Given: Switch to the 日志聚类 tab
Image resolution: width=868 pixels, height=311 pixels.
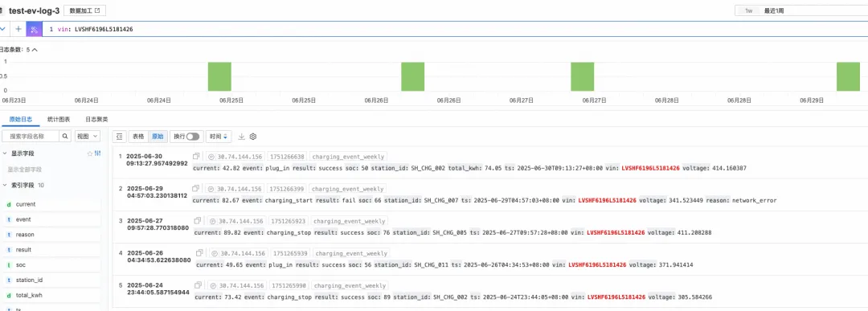Looking at the screenshot, I should tap(96, 119).
